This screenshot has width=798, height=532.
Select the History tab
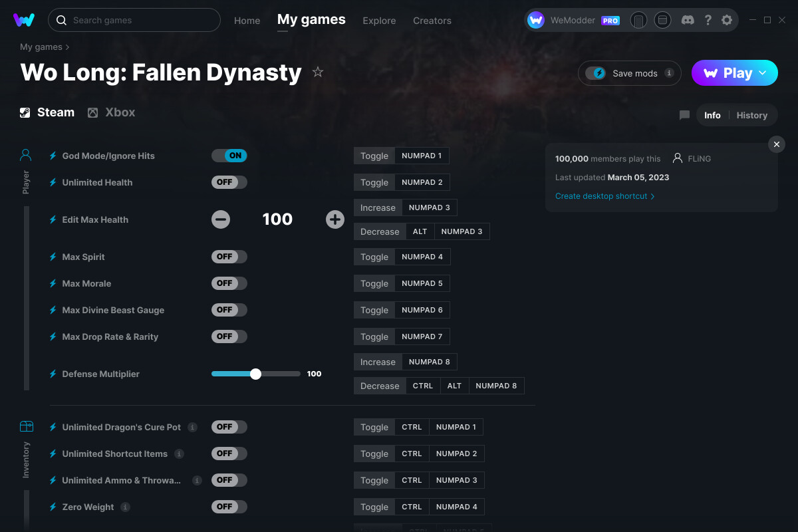tap(752, 115)
